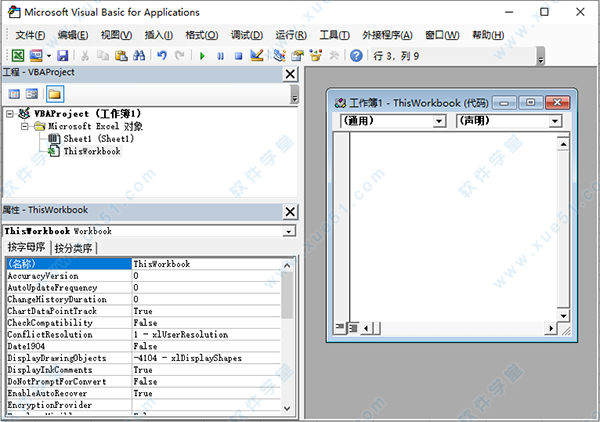
Task: Switch to the 按分类序 tab
Action: pyautogui.click(x=73, y=248)
